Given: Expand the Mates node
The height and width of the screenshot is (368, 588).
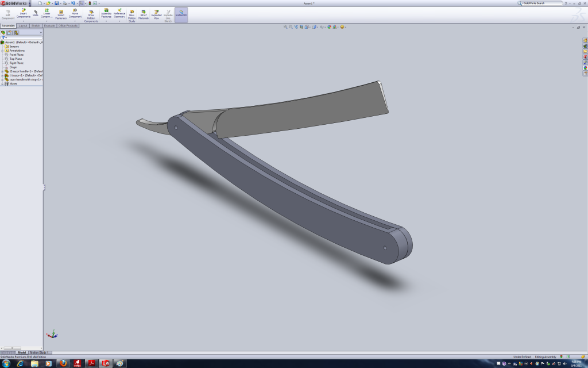Looking at the screenshot, I should [x=2, y=84].
